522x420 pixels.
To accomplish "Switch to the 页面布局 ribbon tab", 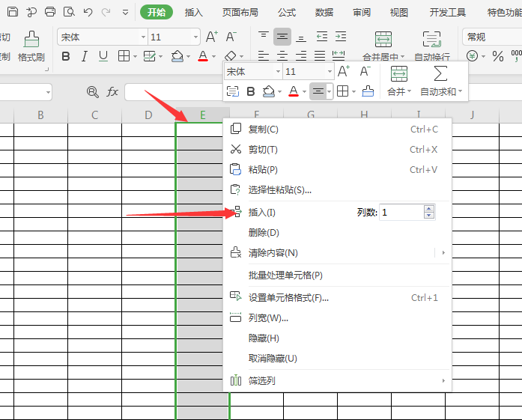I will 240,12.
